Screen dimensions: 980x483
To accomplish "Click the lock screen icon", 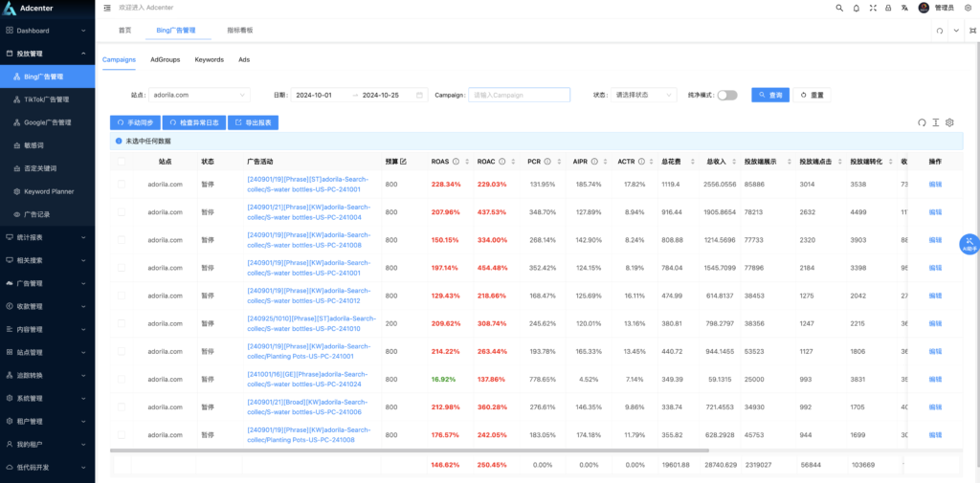I will pos(888,8).
